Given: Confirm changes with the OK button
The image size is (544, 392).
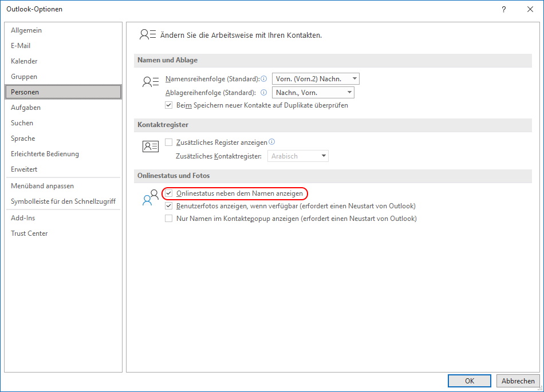Looking at the screenshot, I should pyautogui.click(x=469, y=381).
